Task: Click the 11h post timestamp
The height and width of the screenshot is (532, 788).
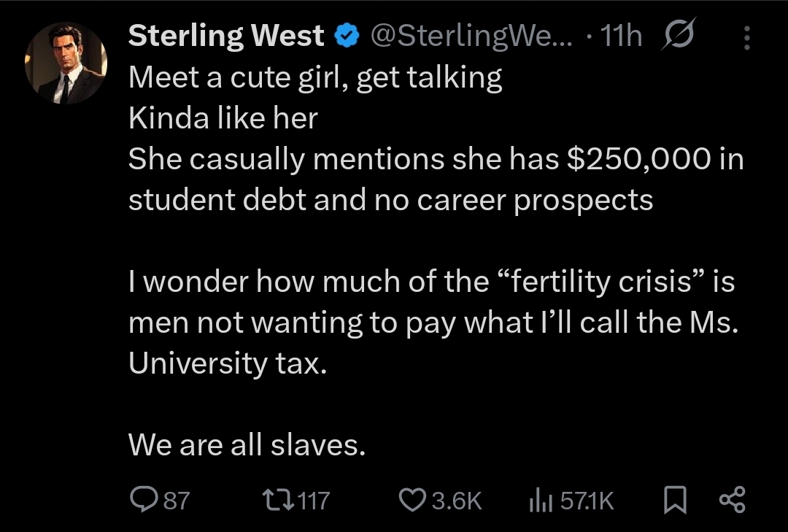Action: [621, 36]
